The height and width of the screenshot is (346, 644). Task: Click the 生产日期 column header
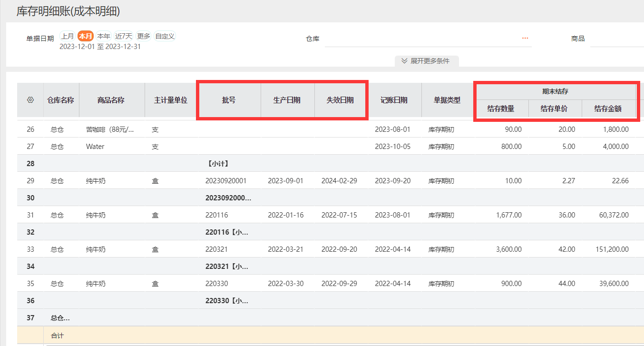(x=287, y=100)
